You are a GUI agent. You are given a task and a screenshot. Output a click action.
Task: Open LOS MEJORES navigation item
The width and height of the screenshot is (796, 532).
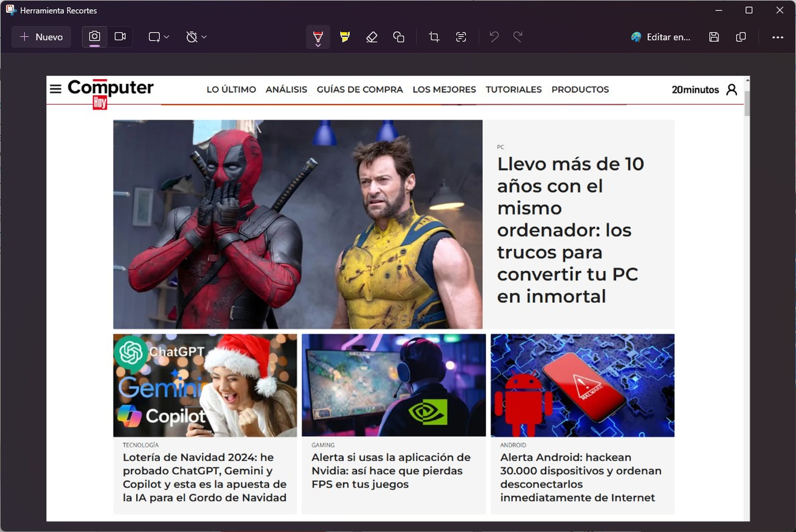point(444,89)
